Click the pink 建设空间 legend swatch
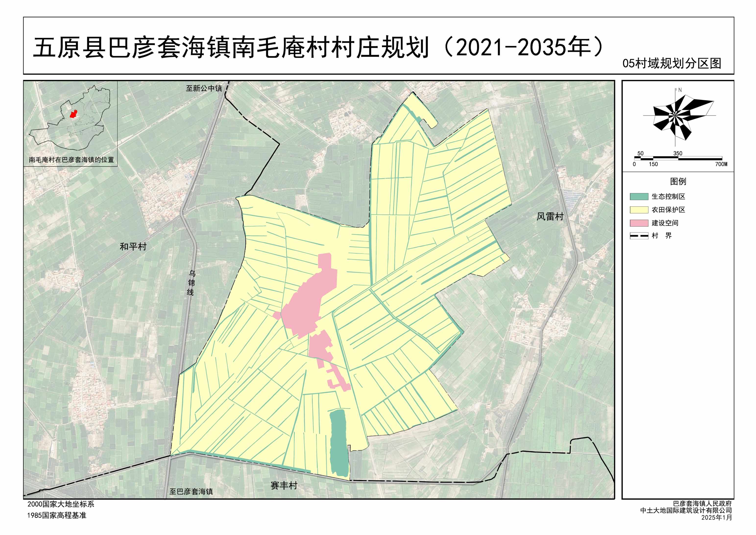This screenshot has height=535, width=756. 639,223
